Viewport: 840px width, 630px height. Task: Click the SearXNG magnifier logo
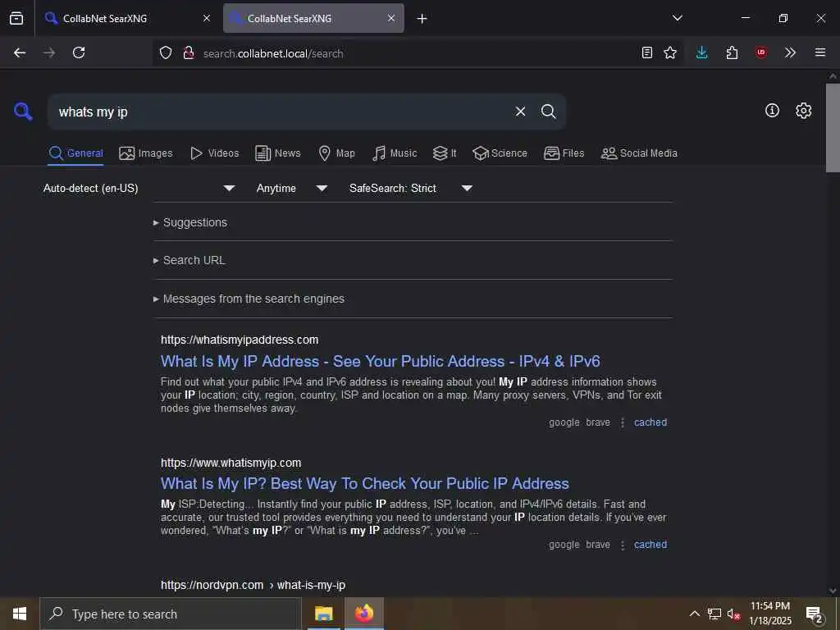click(23, 112)
